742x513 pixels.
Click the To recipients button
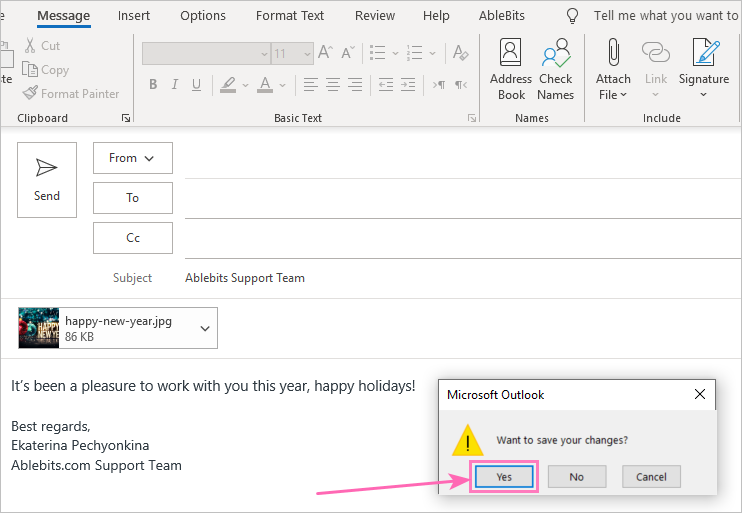(132, 198)
